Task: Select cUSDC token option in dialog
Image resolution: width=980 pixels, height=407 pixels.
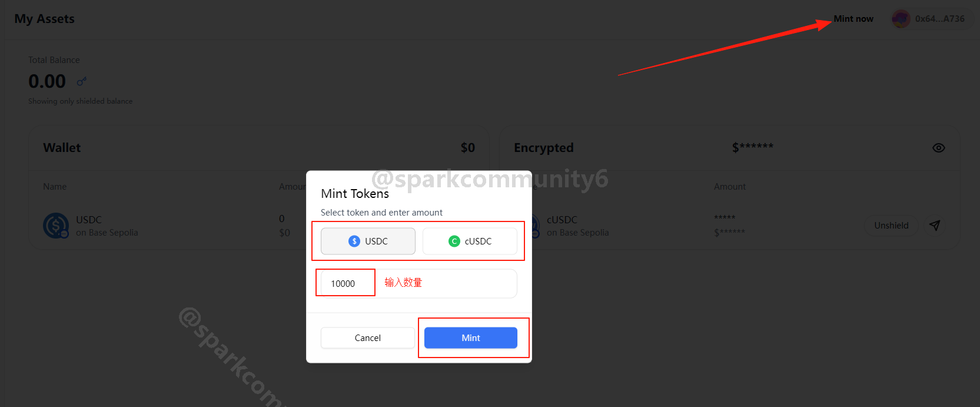Action: click(x=470, y=241)
